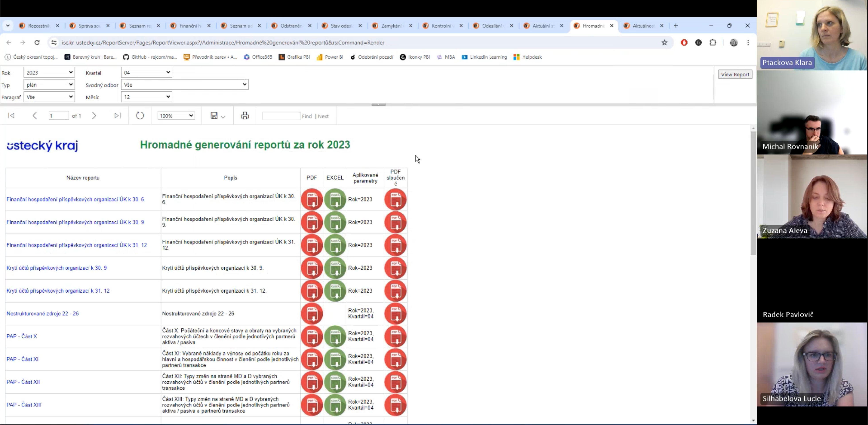Open link PAP - Část X
The height and width of the screenshot is (425, 868).
tap(22, 336)
